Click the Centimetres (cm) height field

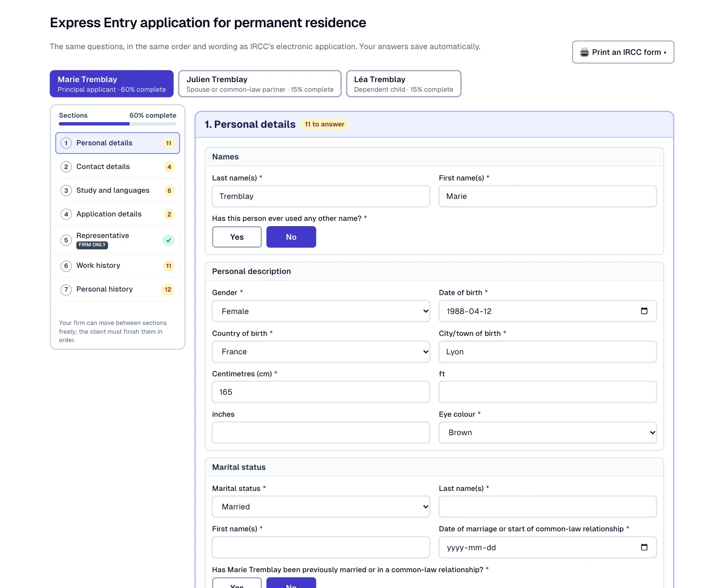(x=321, y=392)
